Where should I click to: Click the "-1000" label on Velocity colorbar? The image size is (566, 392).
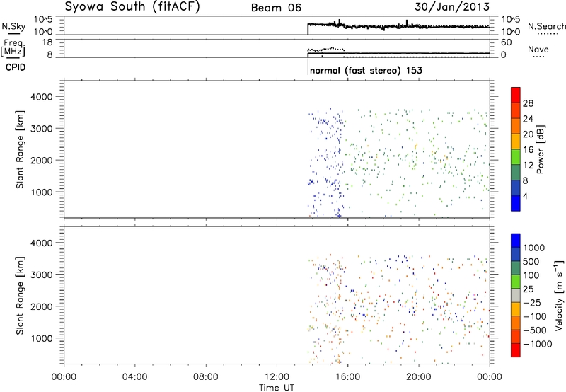(x=538, y=344)
